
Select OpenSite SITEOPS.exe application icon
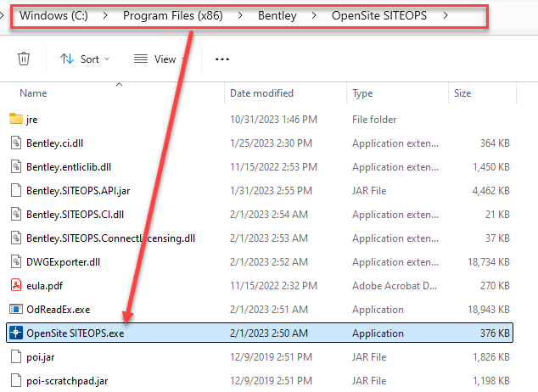pos(16,333)
